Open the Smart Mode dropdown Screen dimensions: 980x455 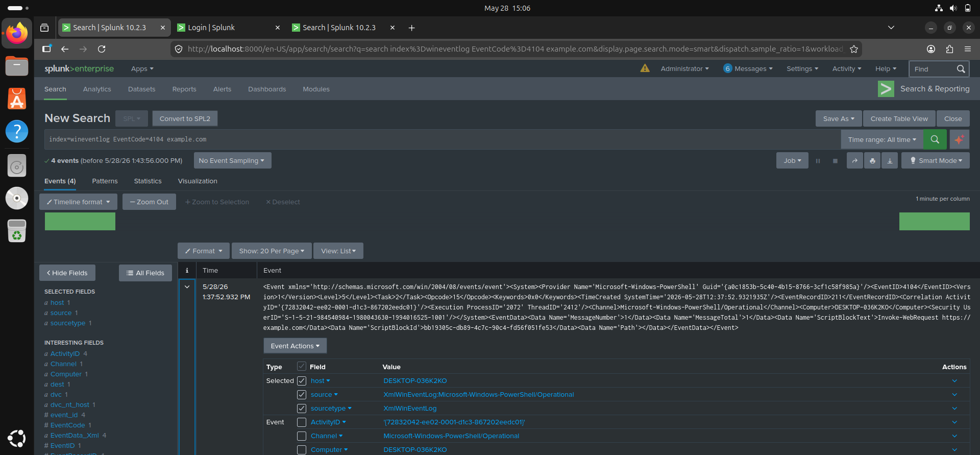(x=936, y=160)
